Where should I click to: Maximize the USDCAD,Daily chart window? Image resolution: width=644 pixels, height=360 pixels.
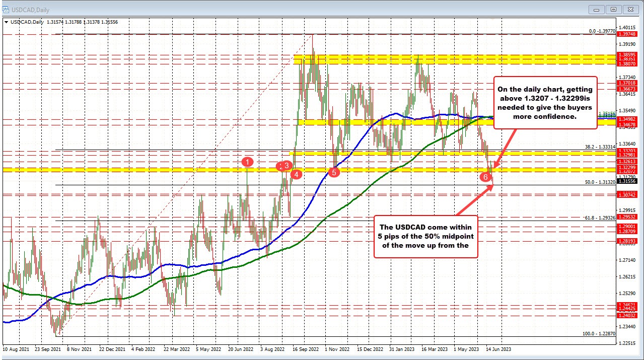click(614, 9)
